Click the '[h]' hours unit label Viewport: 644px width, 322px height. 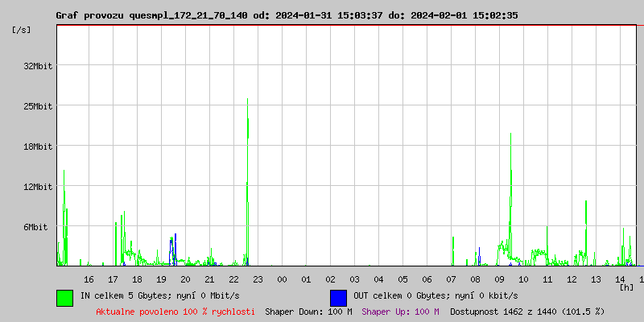pyautogui.click(x=627, y=287)
